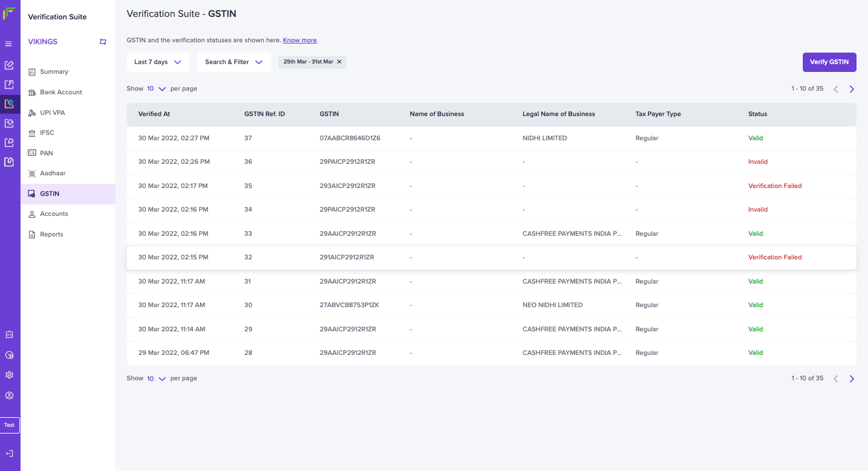868x471 pixels.
Task: Click GSTIN 27ABVCB8753P1ZK
Action: [x=349, y=305]
